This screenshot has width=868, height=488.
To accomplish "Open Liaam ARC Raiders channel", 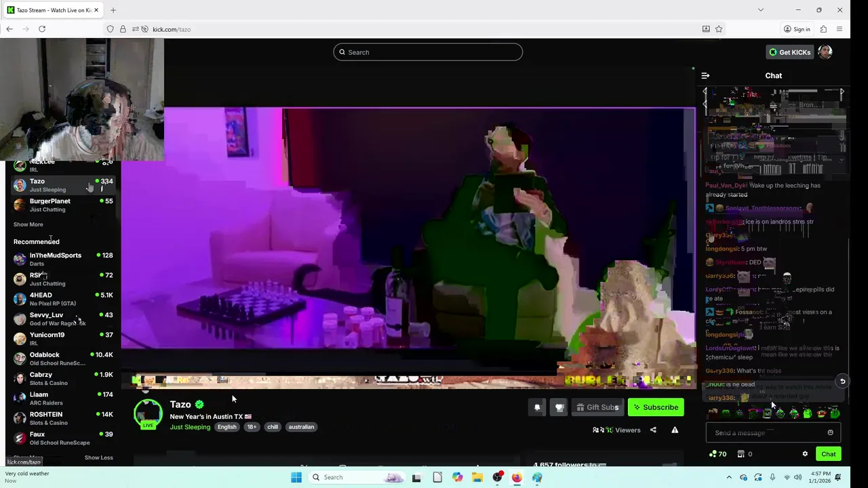I will click(62, 398).
